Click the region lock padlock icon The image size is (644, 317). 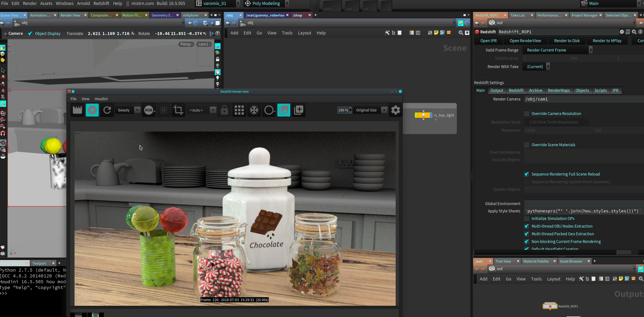click(x=224, y=110)
